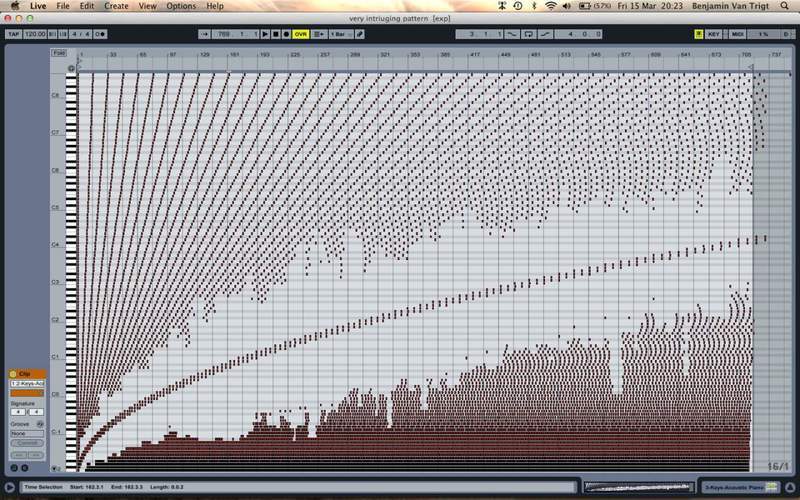Open the Back to Arrangement menu dropdown
The width and height of the screenshot is (800, 500).
coord(319,34)
